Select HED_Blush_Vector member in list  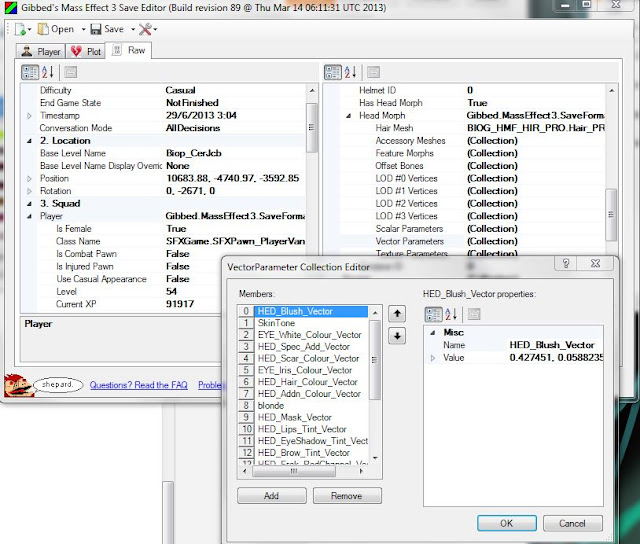point(310,311)
